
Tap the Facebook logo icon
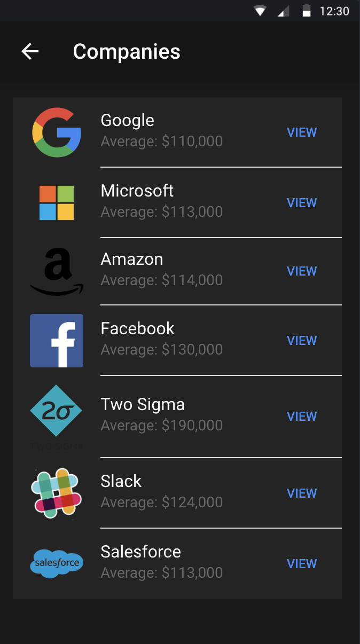tap(57, 341)
